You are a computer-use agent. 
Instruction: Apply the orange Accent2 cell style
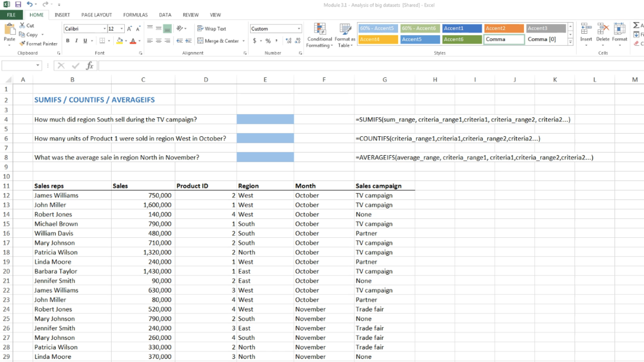click(x=504, y=29)
